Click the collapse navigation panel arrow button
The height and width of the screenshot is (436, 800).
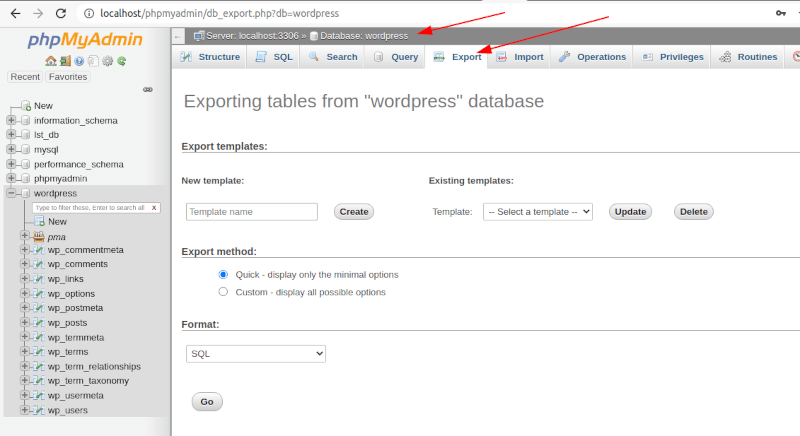click(178, 36)
